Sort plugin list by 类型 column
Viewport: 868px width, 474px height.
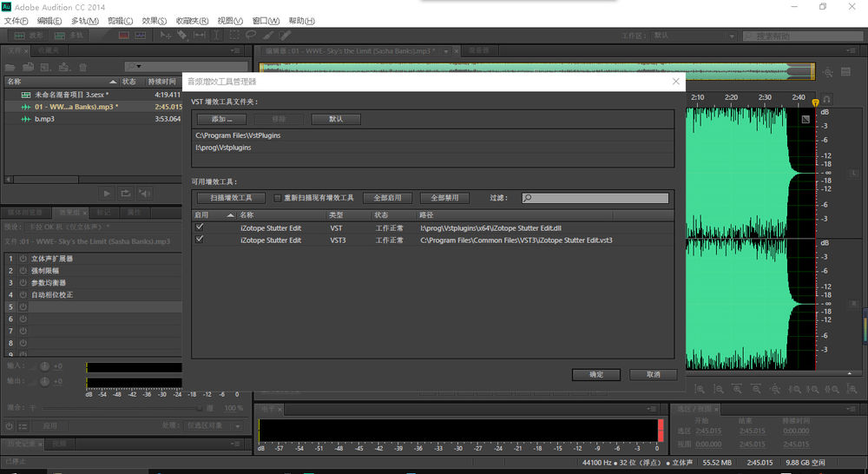click(348, 214)
